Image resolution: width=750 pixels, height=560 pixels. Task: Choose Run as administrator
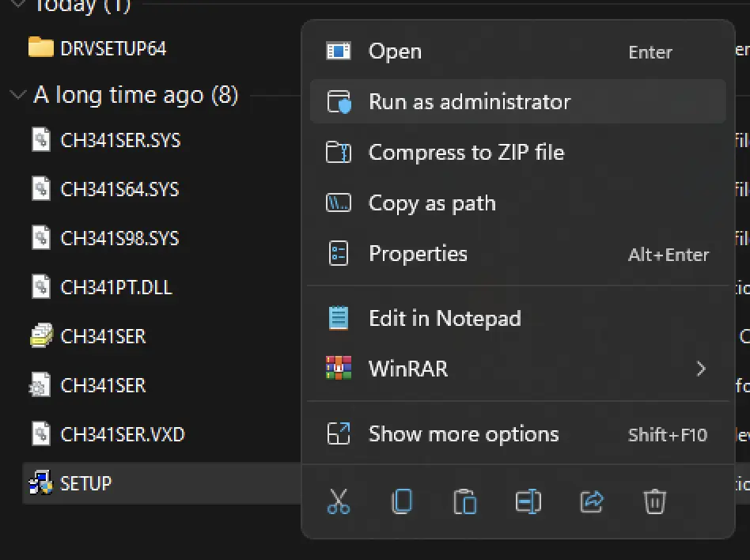pyautogui.click(x=469, y=102)
